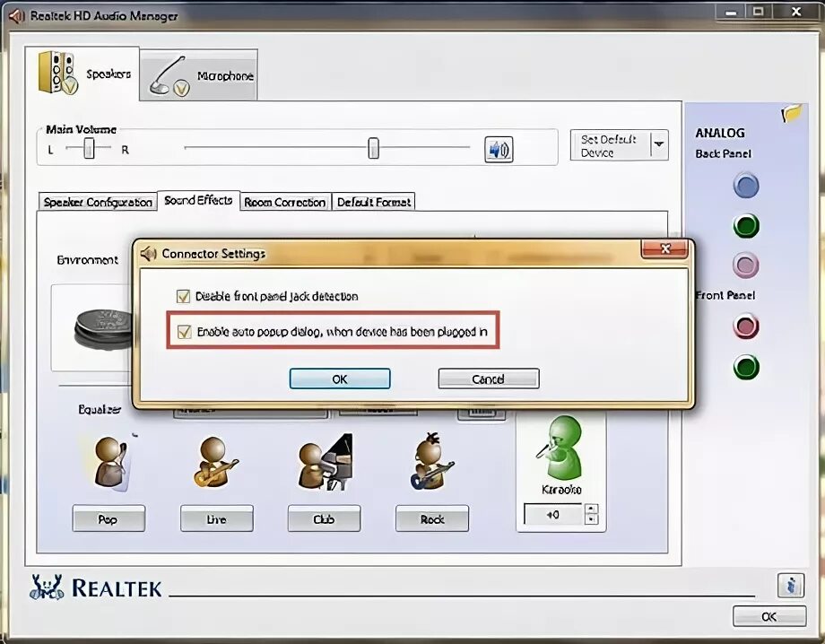Confirm Connector Settings with OK
This screenshot has height=644, width=825.
pos(340,379)
